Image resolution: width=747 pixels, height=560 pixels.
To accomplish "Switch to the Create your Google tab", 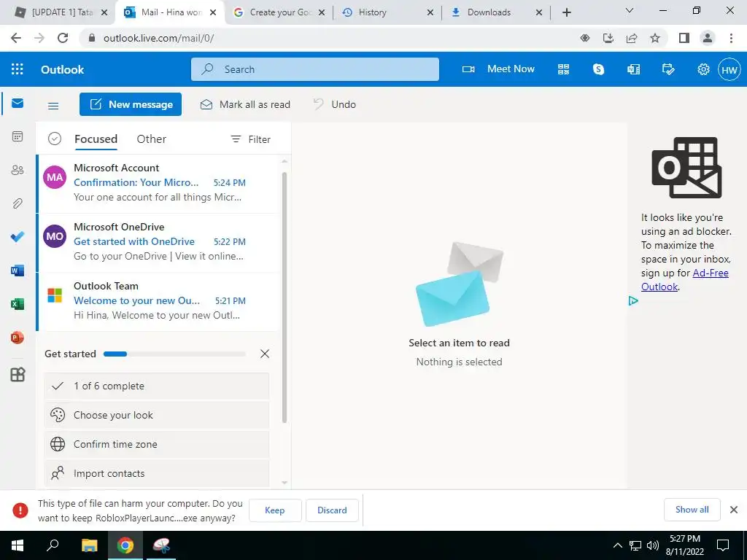I will click(279, 12).
